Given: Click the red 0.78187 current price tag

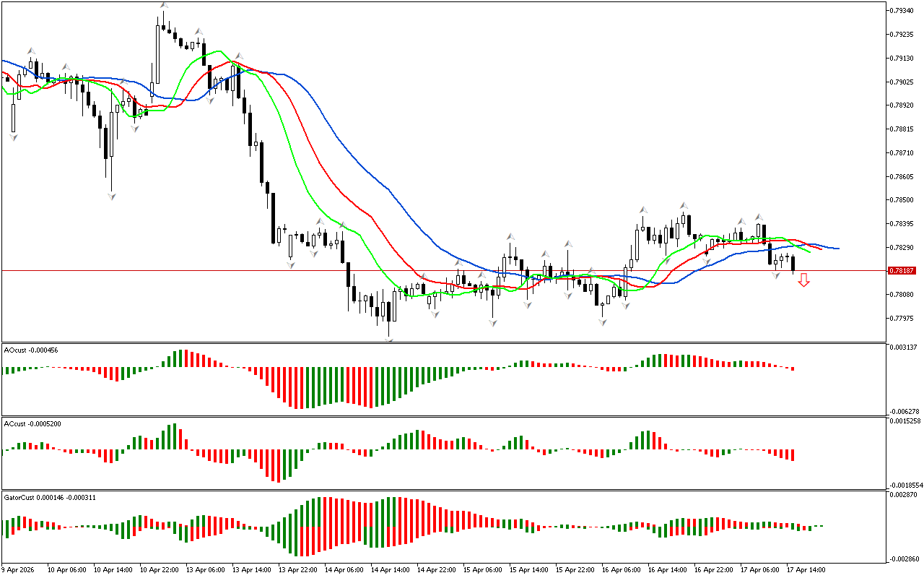Looking at the screenshot, I should [x=902, y=270].
